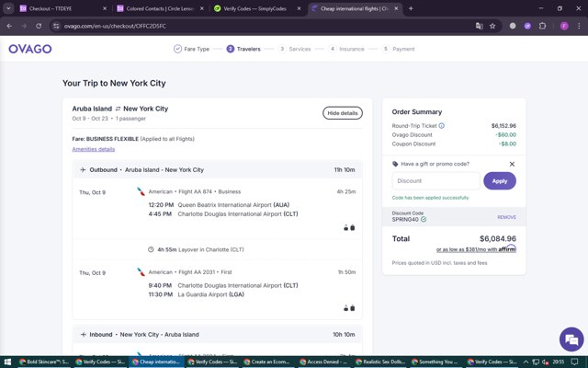Click the Inbound airplane icon
Viewport: 588px width, 368px height.
click(x=83, y=334)
